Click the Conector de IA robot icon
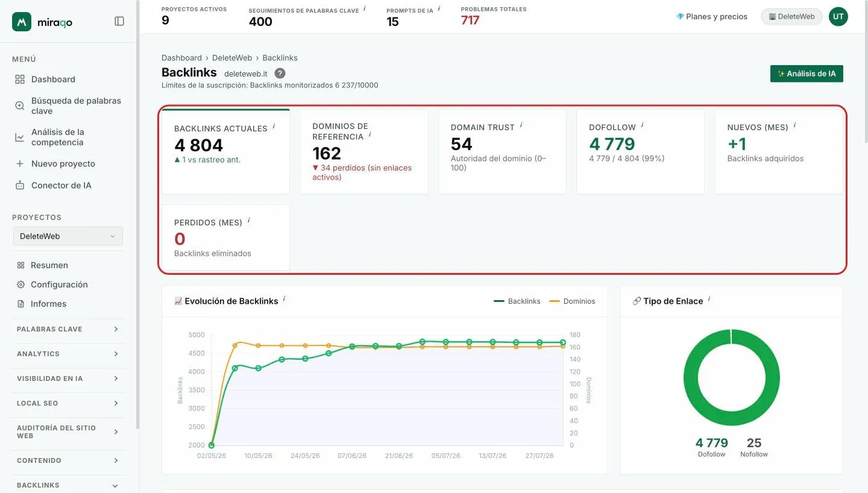The width and height of the screenshot is (868, 493). [x=20, y=185]
